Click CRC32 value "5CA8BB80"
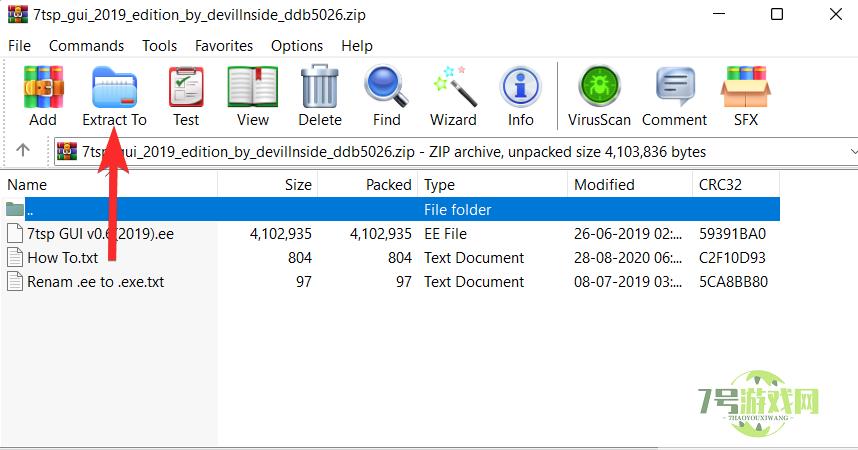This screenshot has height=450, width=858. pyautogui.click(x=733, y=282)
